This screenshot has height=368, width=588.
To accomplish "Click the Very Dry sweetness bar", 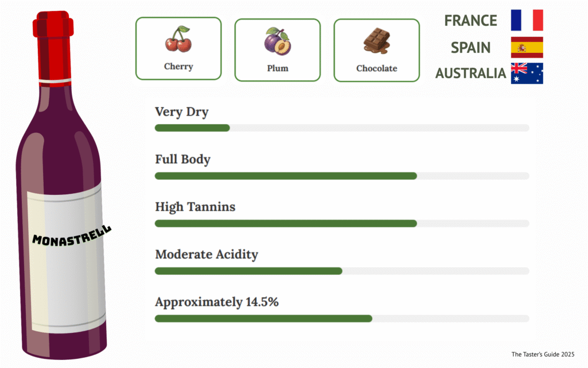I will pos(342,128).
